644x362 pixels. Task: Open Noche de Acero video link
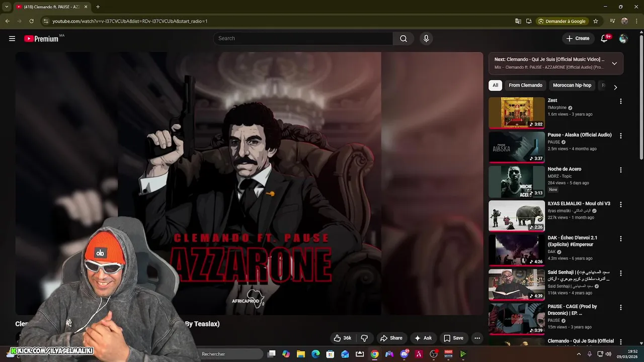point(565,169)
